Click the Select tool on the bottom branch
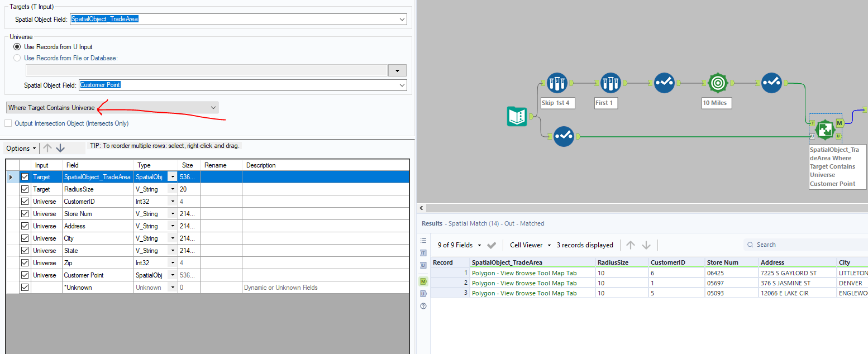The height and width of the screenshot is (354, 868). (x=564, y=136)
